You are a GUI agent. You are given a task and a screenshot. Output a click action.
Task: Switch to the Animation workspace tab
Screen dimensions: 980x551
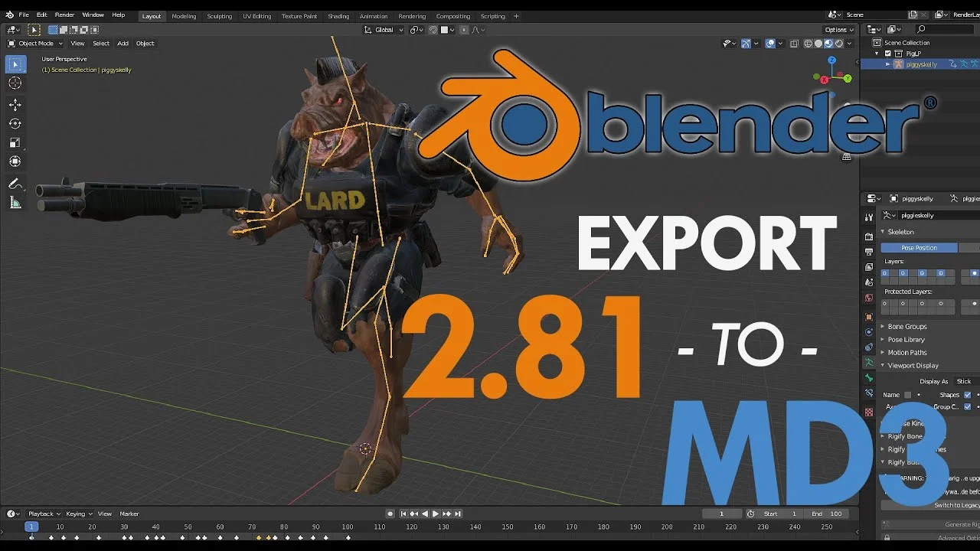[x=373, y=16]
